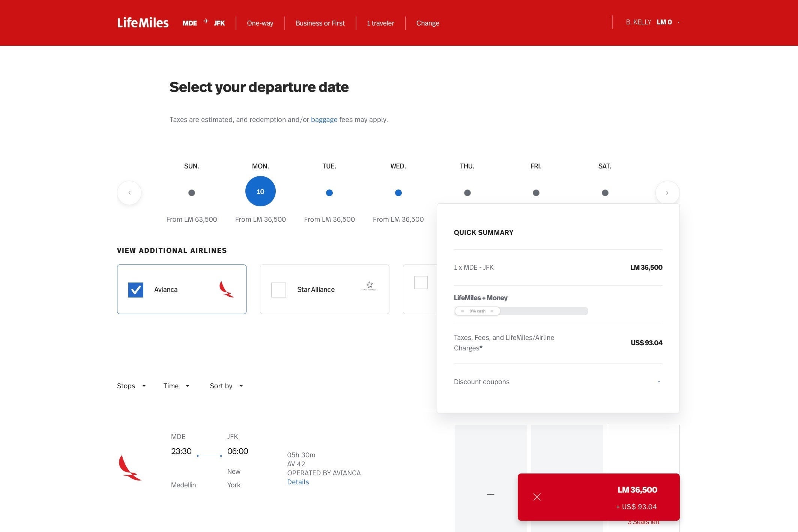798x532 pixels.
Task: Select Thursday date dot
Action: (x=467, y=193)
